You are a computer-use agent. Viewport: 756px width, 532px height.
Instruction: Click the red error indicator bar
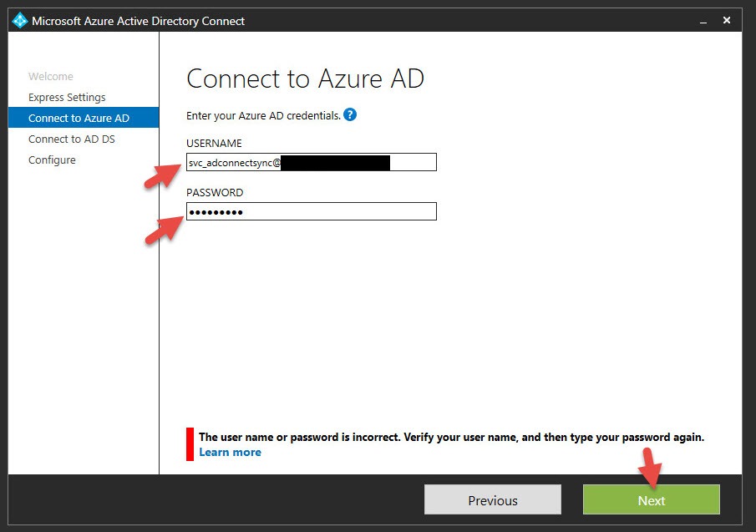[x=190, y=443]
